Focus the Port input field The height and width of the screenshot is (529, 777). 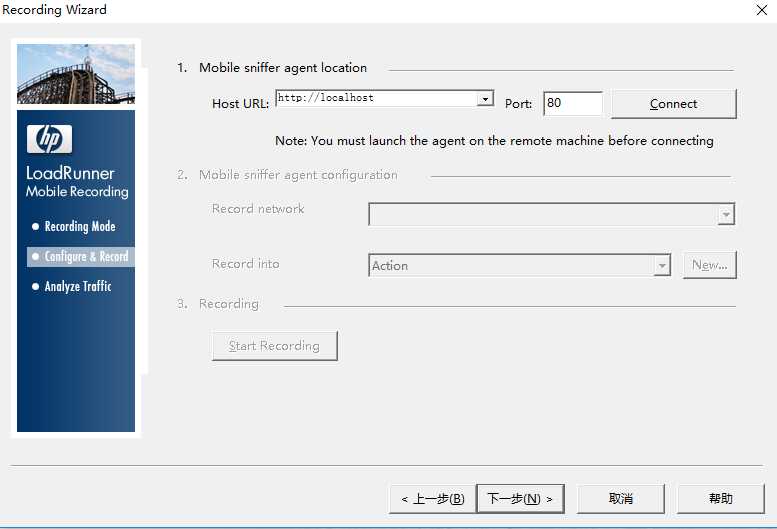click(x=573, y=104)
